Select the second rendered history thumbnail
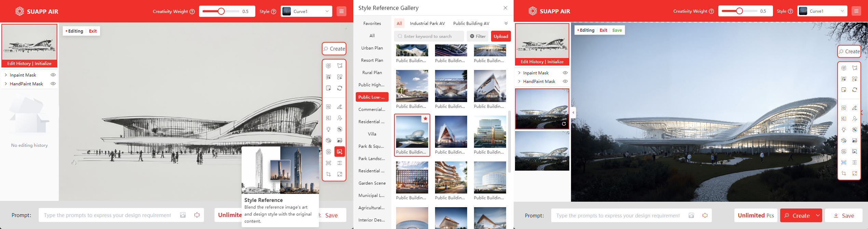This screenshot has width=868, height=229. pyautogui.click(x=542, y=151)
